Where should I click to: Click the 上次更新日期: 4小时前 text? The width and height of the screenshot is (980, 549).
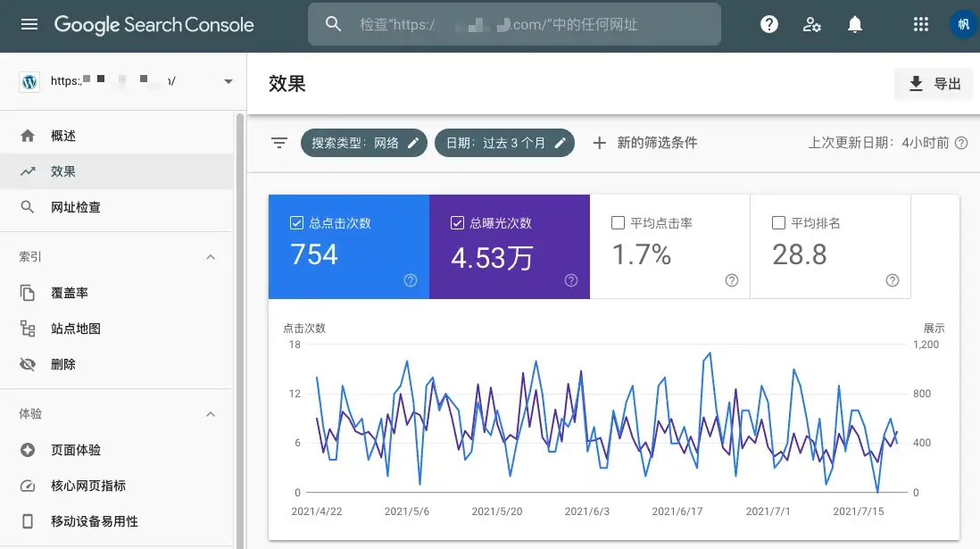878,143
